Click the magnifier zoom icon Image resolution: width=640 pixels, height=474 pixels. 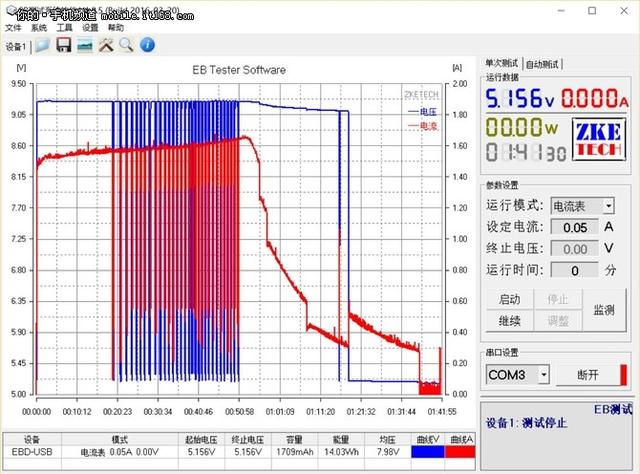coord(126,46)
